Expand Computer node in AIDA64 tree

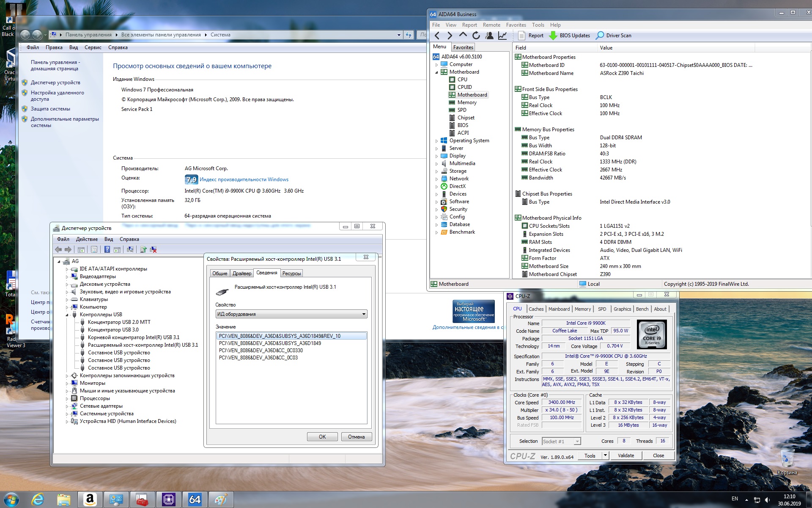click(x=436, y=65)
